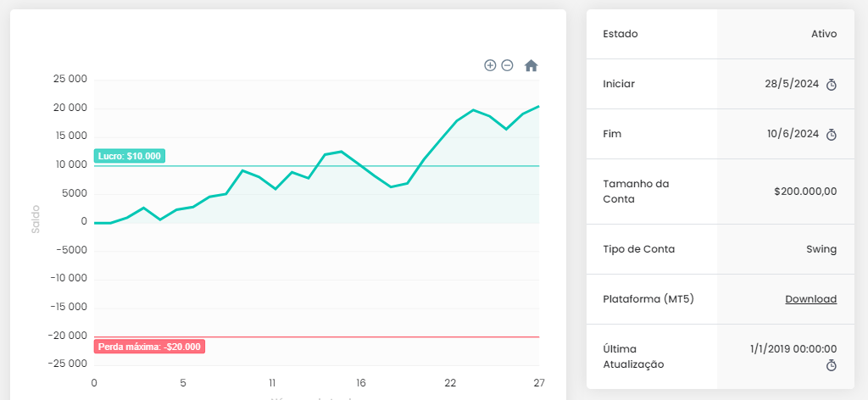Click the chart line's final point at 27
Screen dimensions: 868x400
pos(539,107)
